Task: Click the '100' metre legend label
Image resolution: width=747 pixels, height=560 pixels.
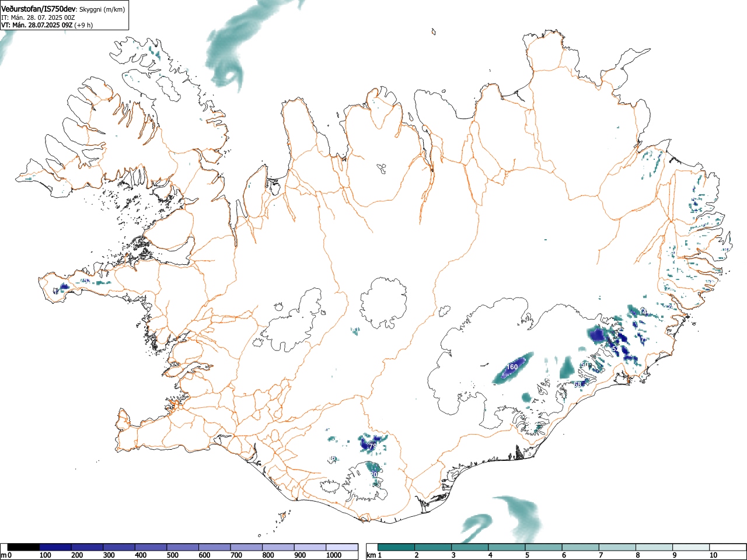Action: [46, 555]
